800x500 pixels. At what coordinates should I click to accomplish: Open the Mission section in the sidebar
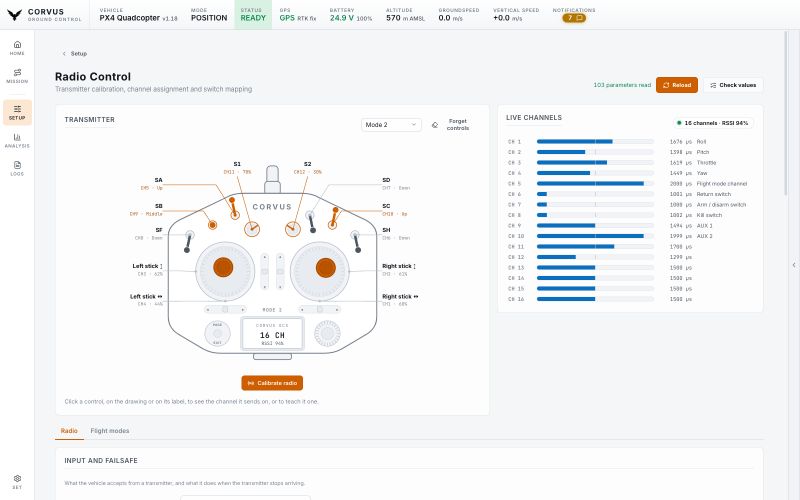[x=17, y=76]
